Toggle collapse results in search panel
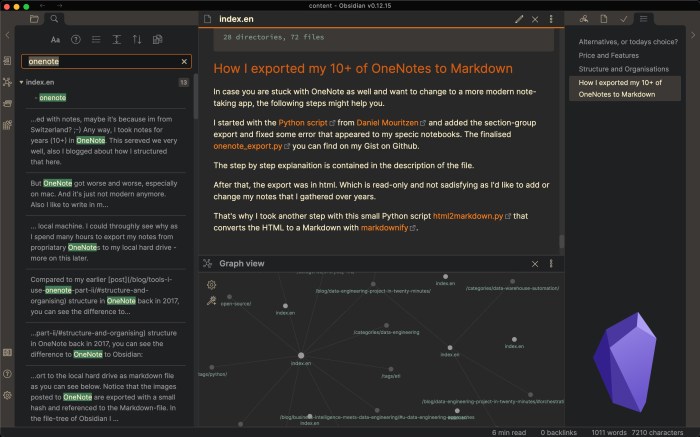700x437 pixels. [96, 40]
